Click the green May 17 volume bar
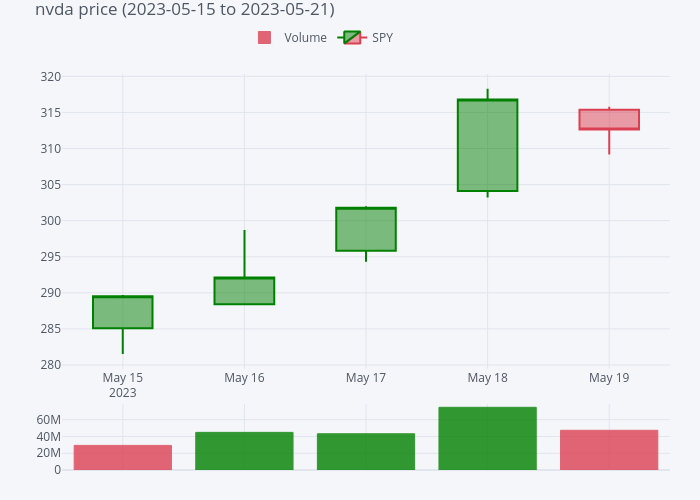The image size is (700, 500). click(x=366, y=451)
